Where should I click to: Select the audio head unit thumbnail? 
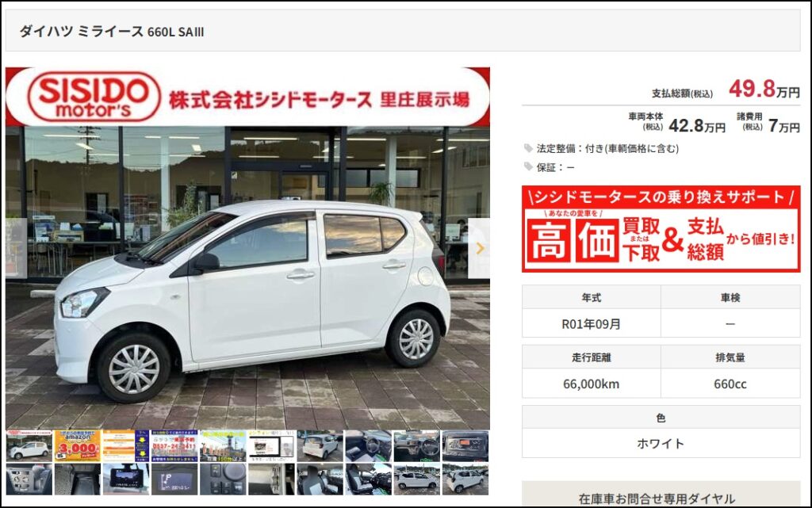pos(465,446)
